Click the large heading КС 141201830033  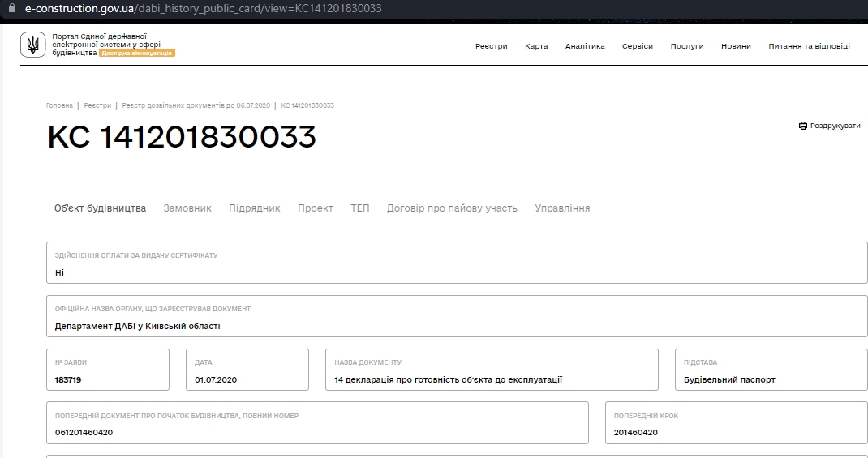(182, 136)
